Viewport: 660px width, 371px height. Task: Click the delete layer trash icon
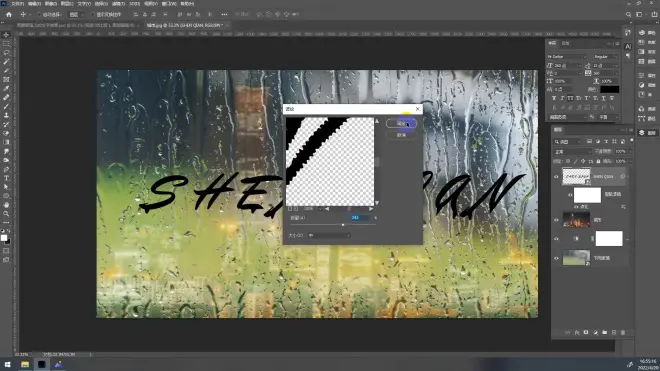623,333
